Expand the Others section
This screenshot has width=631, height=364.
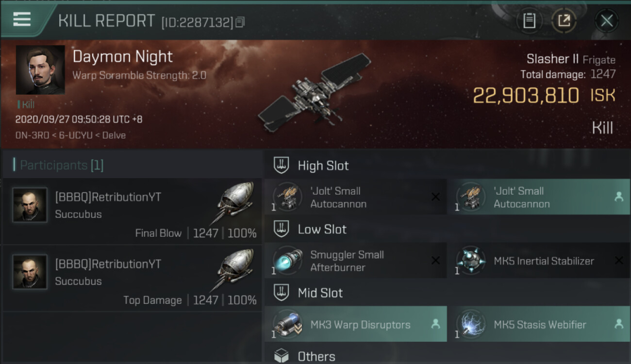[x=316, y=356]
